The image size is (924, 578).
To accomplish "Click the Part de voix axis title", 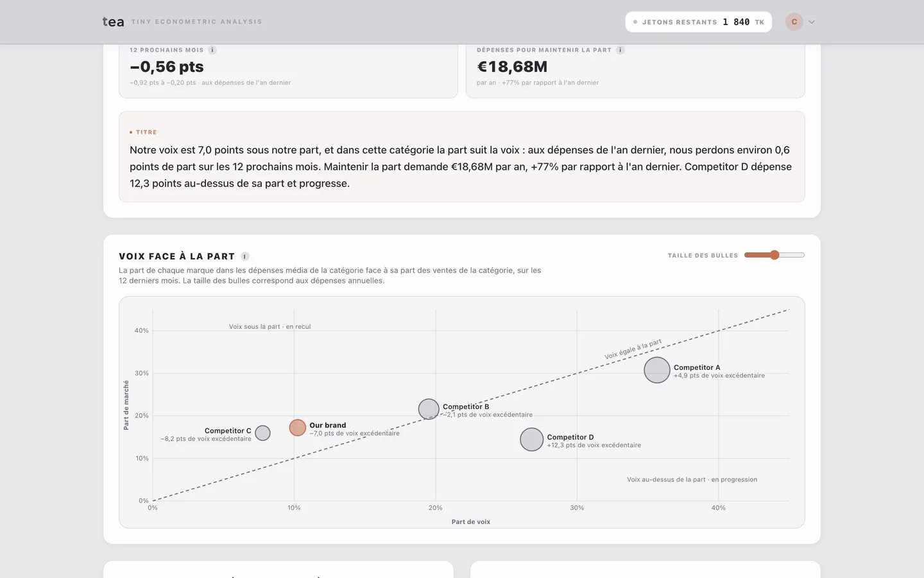I will point(471,521).
